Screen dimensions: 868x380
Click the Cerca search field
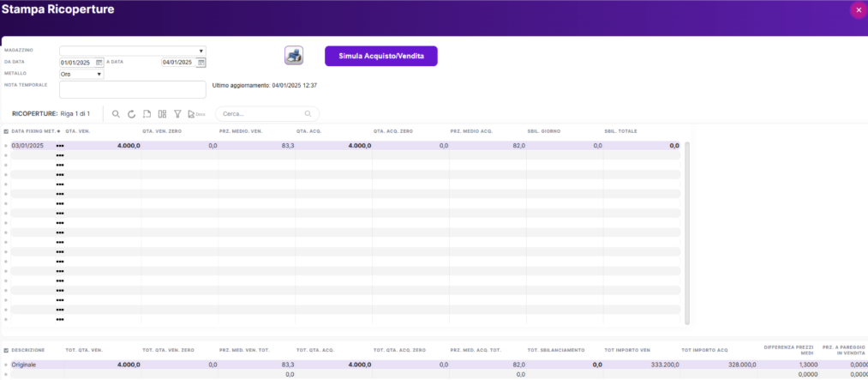pyautogui.click(x=261, y=113)
